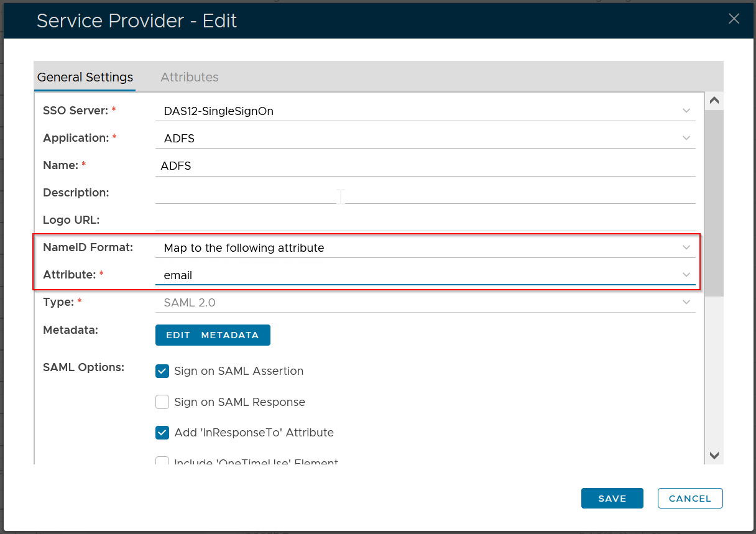Click into the Name text field
This screenshot has height=534, width=756.
pyautogui.click(x=425, y=166)
